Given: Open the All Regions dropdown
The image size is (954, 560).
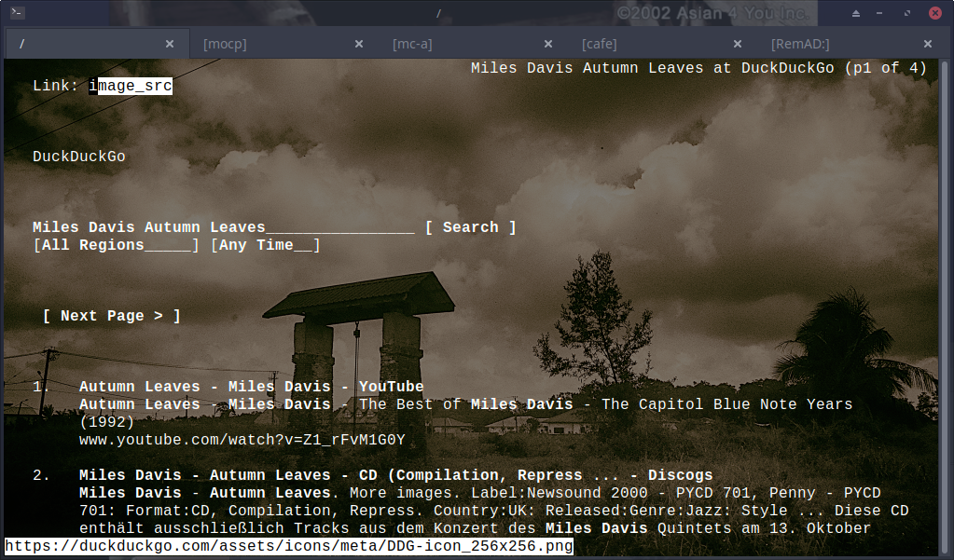Looking at the screenshot, I should [x=117, y=245].
